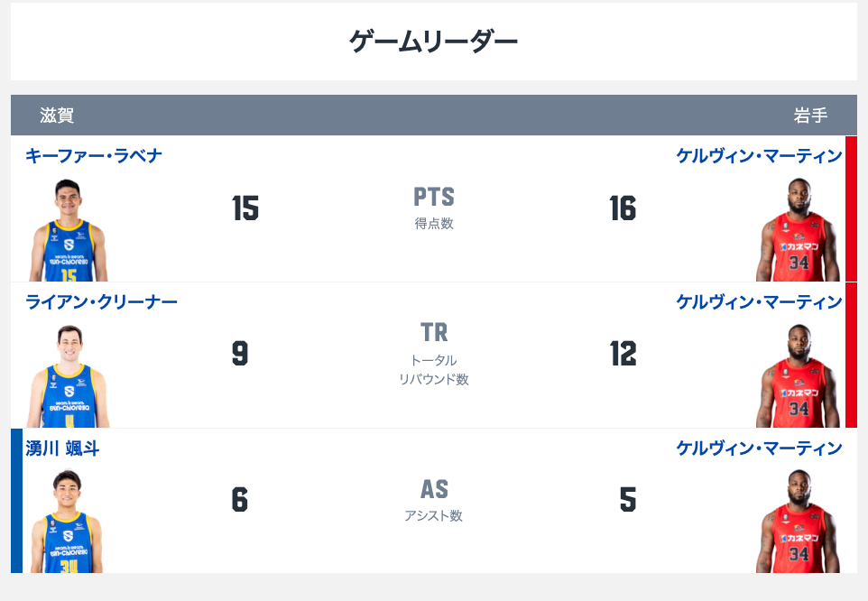This screenshot has width=868, height=601.
Task: Click Shiga's 15 points value
Action: click(x=245, y=208)
